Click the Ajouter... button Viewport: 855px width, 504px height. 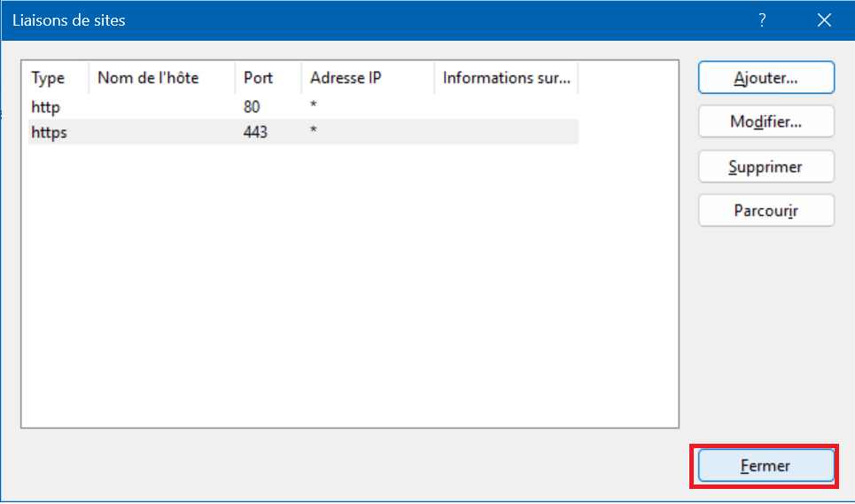pos(766,77)
